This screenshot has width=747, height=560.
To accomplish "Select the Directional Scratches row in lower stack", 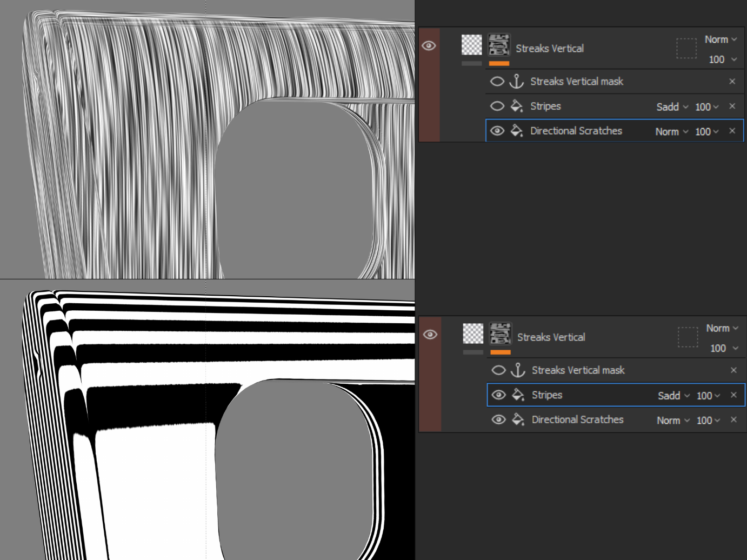I will 616,419.
